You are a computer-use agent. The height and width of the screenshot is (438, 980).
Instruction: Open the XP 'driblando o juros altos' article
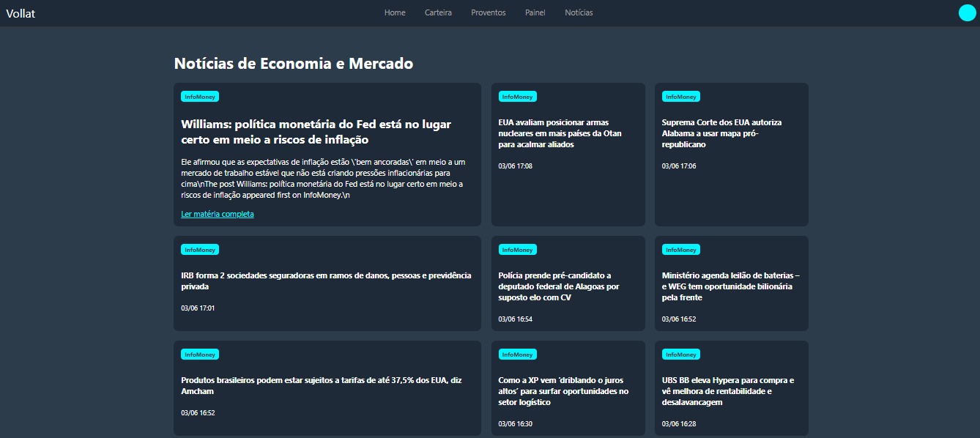pyautogui.click(x=563, y=391)
